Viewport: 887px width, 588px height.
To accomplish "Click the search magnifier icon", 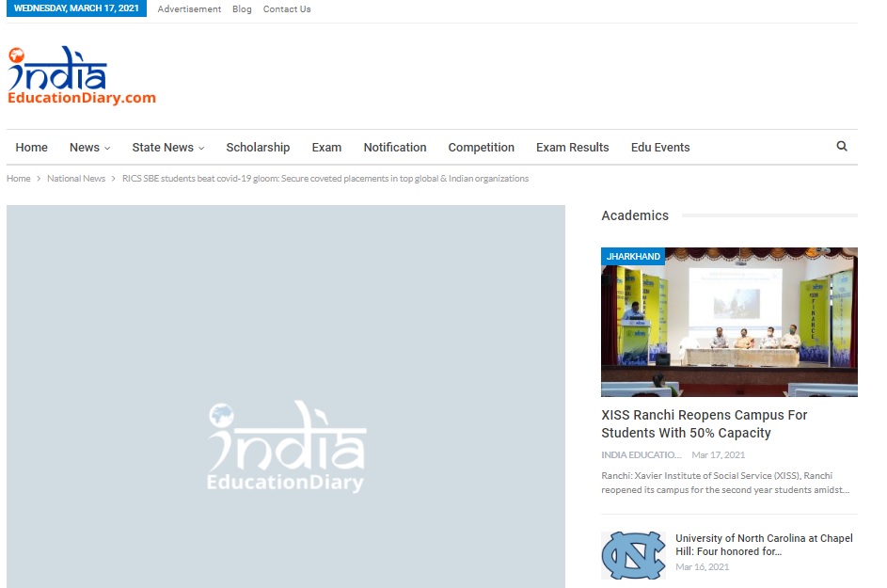I will click(x=841, y=147).
